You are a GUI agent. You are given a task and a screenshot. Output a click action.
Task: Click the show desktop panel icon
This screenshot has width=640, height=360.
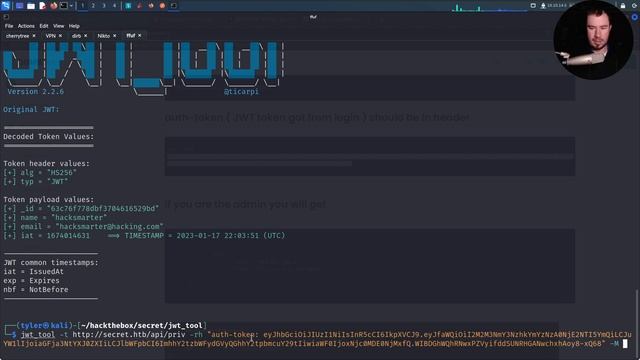(19, 6)
